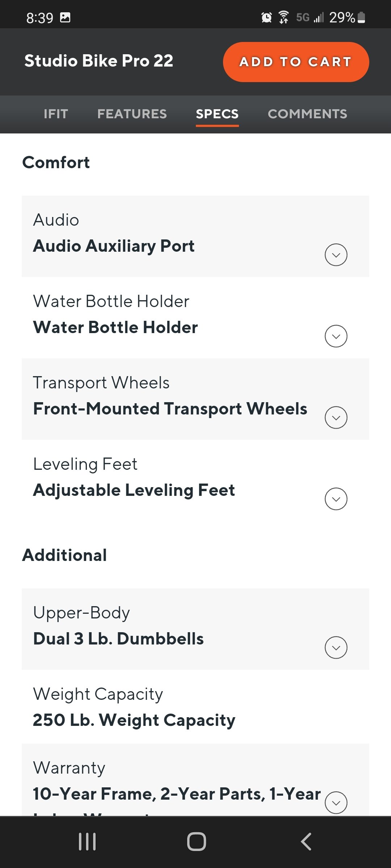Tap the battery icon in status bar

[361, 17]
